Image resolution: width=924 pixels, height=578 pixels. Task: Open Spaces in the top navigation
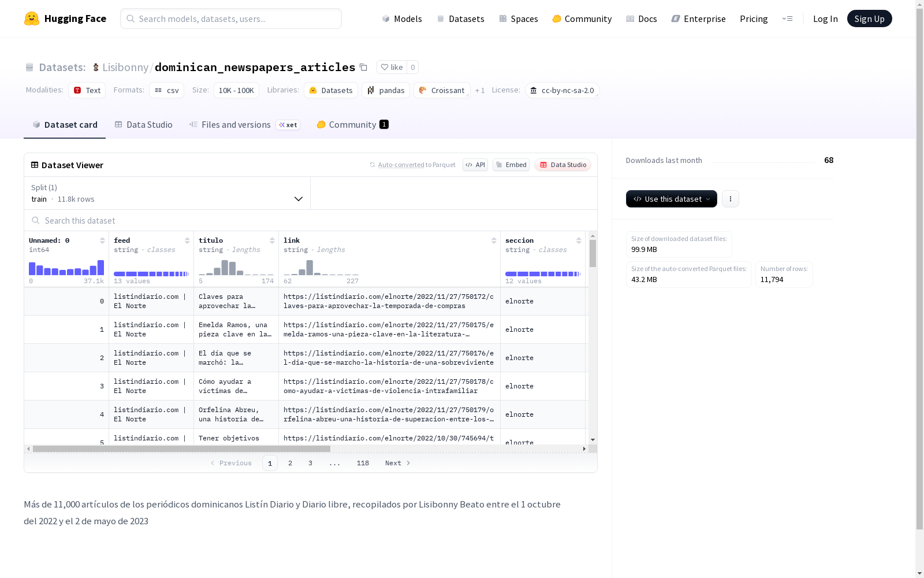click(x=518, y=18)
